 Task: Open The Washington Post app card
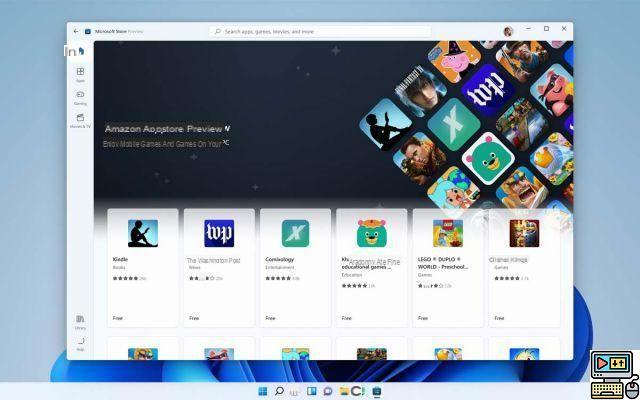tap(219, 268)
